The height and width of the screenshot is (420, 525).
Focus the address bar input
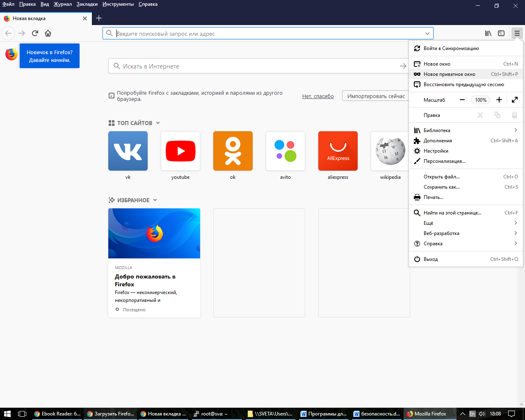tap(269, 34)
